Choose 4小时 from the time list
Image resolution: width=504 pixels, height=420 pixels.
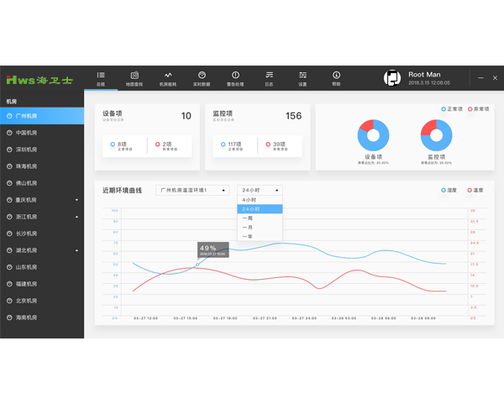[260, 200]
